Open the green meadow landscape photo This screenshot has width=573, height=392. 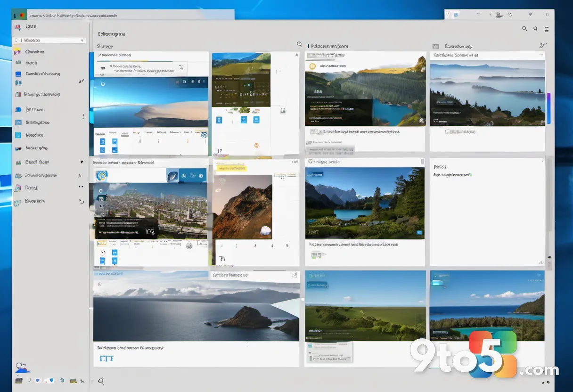[x=365, y=306]
